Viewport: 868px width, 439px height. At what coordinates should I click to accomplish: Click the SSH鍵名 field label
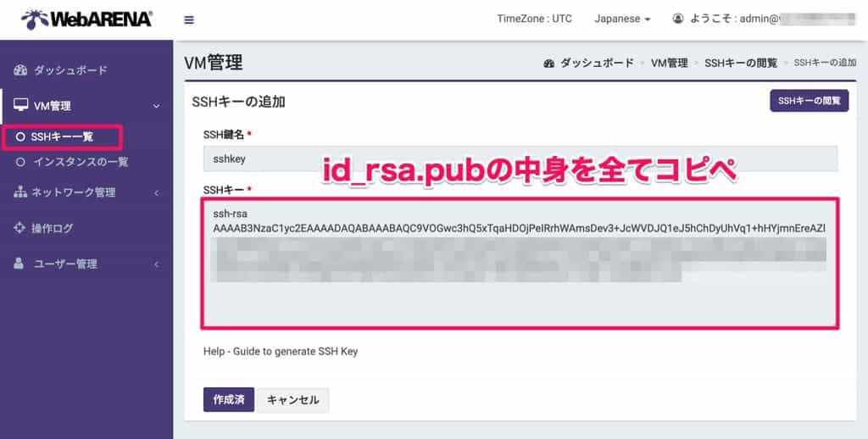click(x=224, y=135)
